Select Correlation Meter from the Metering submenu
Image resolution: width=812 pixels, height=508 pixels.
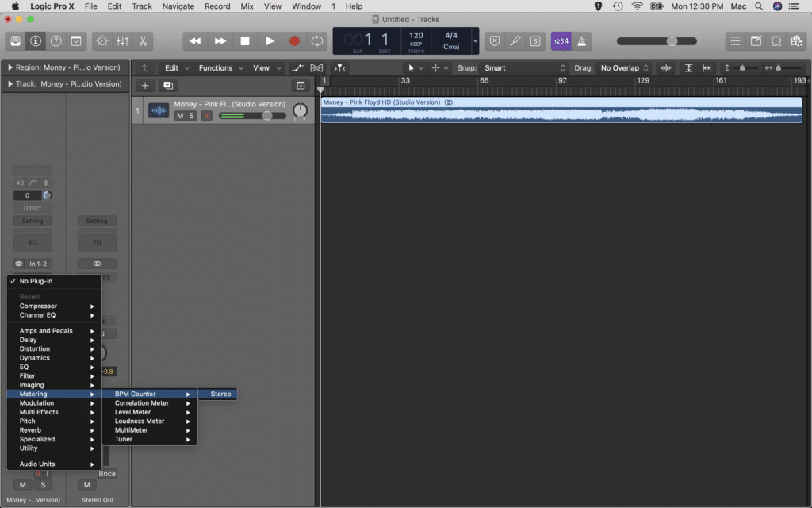pos(143,402)
